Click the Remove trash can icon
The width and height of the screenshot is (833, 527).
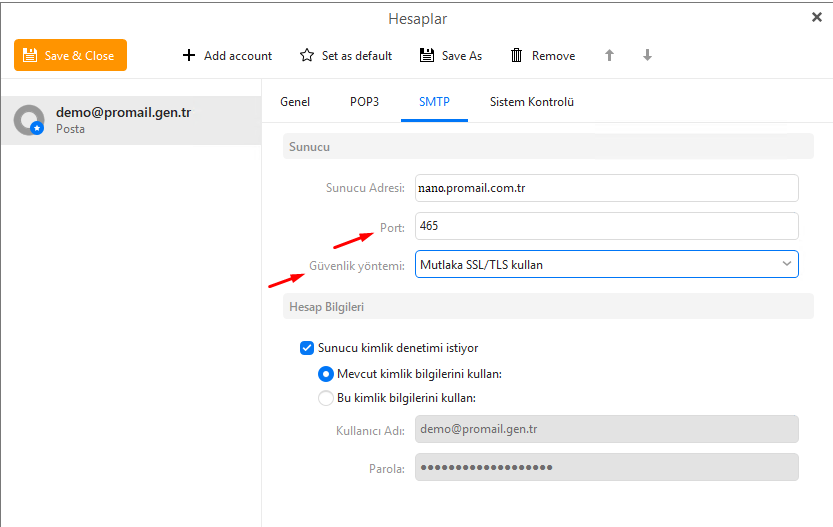tap(517, 56)
